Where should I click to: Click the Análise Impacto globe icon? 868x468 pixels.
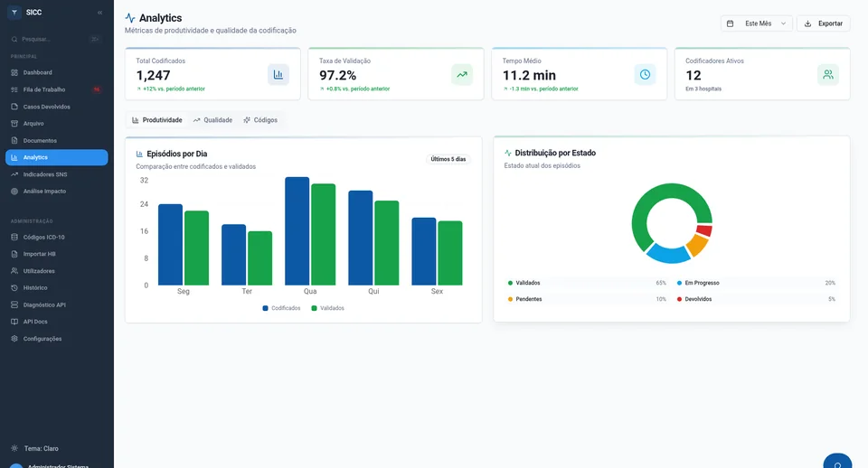[x=14, y=192]
